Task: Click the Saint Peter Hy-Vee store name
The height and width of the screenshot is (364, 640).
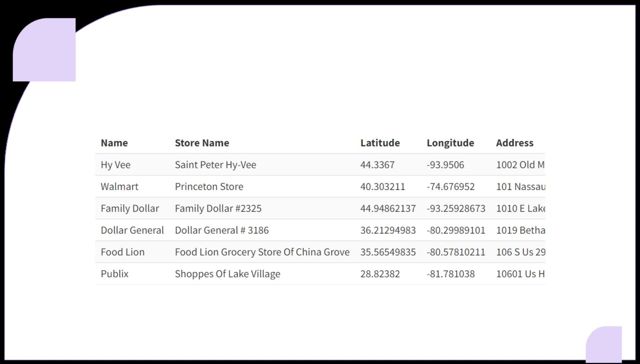Action: pyautogui.click(x=215, y=165)
